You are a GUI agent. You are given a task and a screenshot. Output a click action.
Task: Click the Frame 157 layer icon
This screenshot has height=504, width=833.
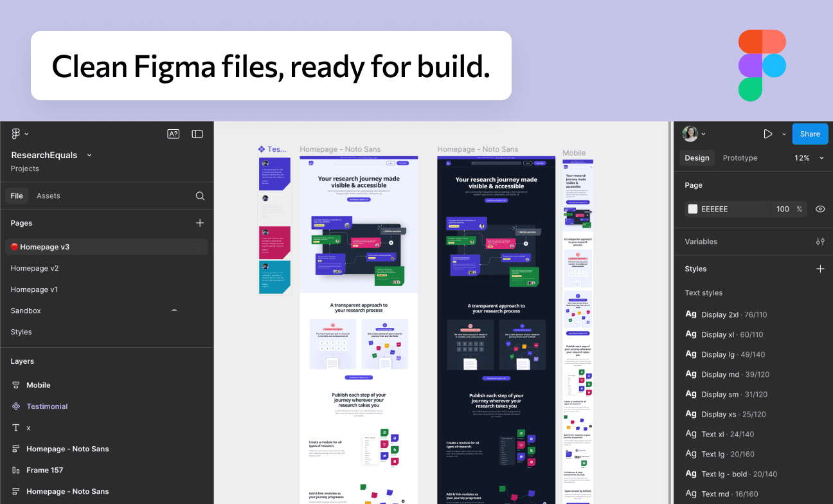(16, 470)
